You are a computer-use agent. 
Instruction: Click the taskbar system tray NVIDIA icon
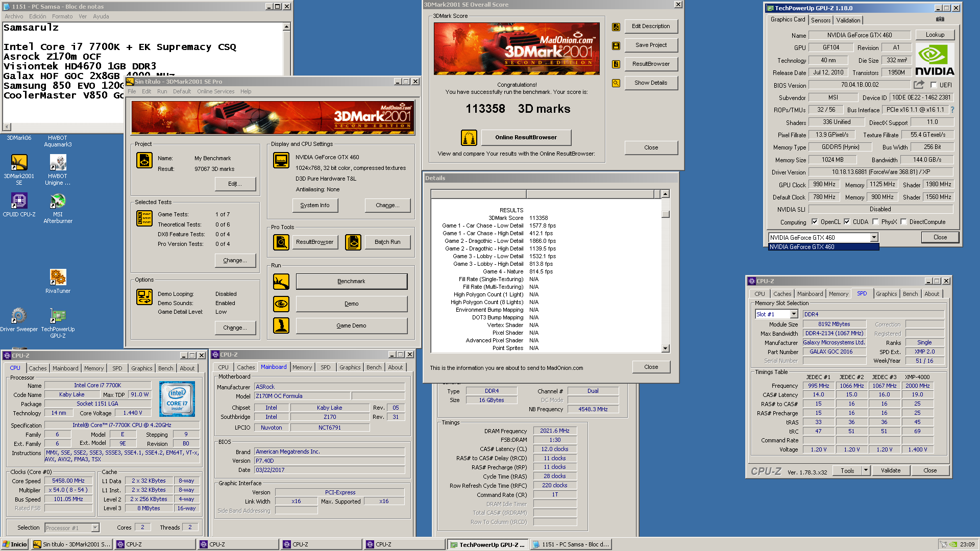point(952,544)
